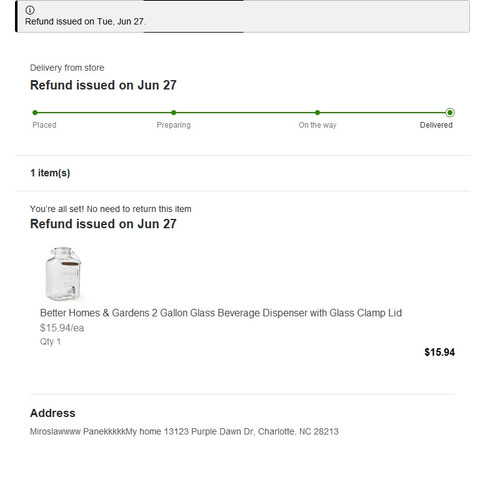Open Better Homes & Gardens Beverage Dispenser link
Image resolution: width=500 pixels, height=479 pixels.
click(221, 313)
